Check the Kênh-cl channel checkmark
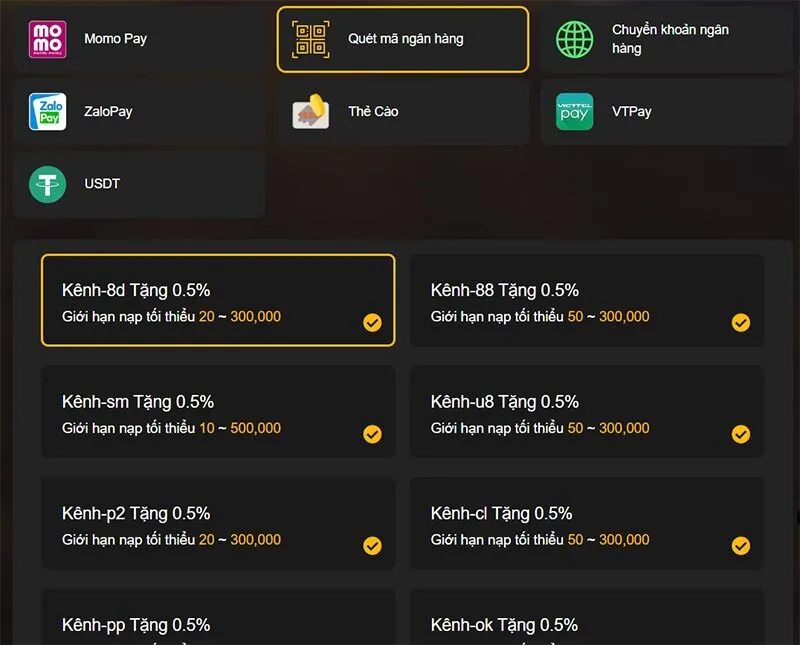800x645 pixels. click(741, 547)
